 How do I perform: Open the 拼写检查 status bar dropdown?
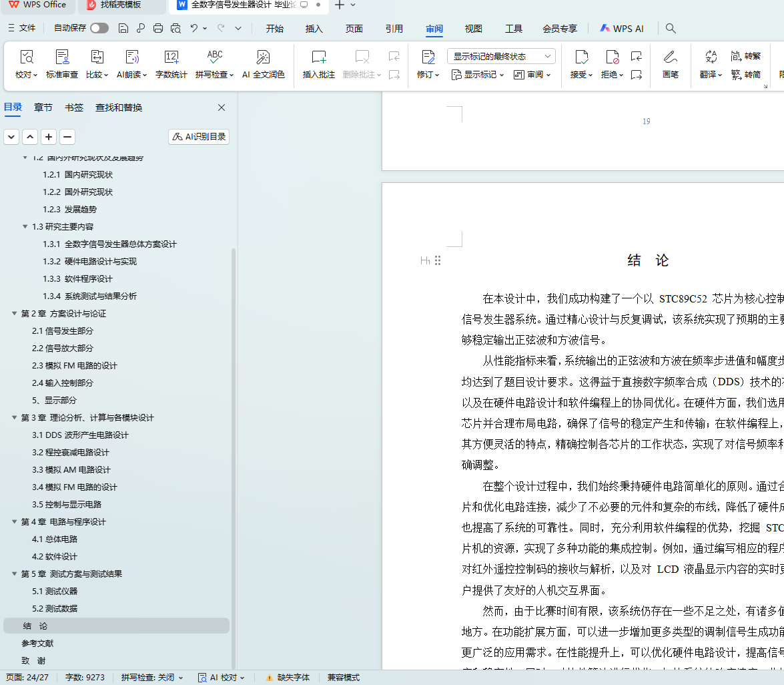pyautogui.click(x=152, y=678)
